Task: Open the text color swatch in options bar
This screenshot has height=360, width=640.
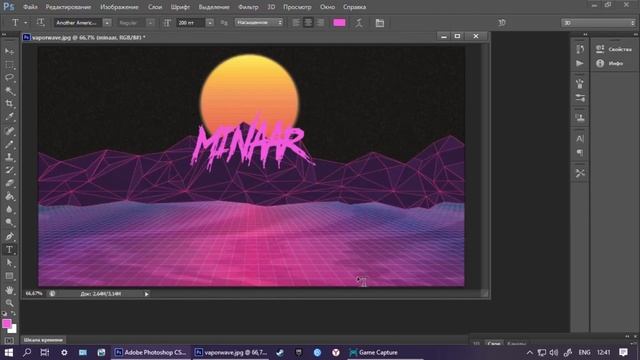Action: point(339,23)
